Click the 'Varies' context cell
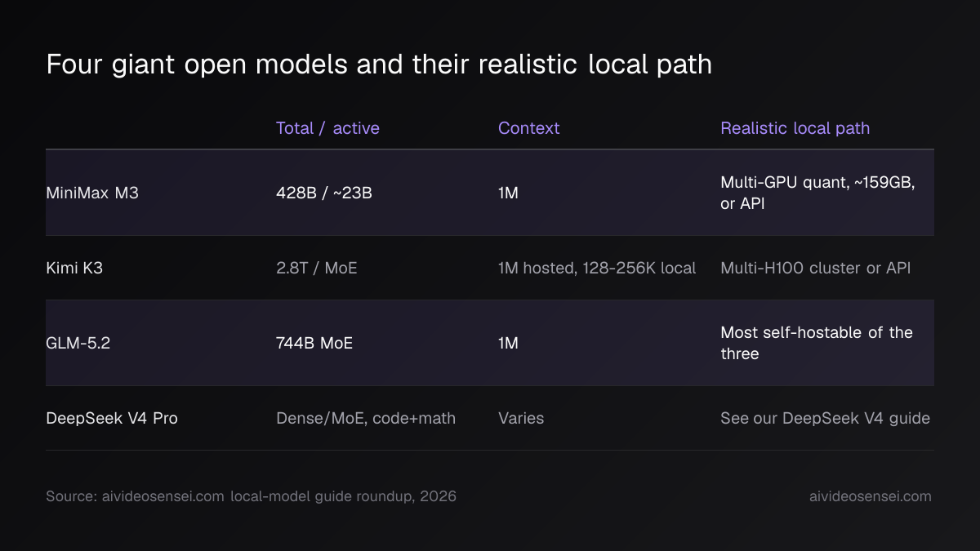Image resolution: width=980 pixels, height=551 pixels. click(x=521, y=418)
